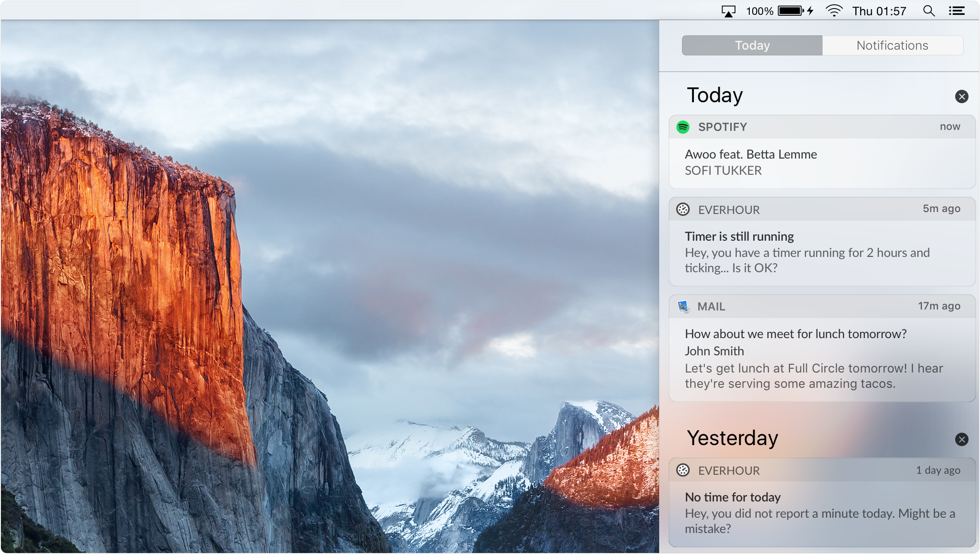Click the Full Circle tacos message preview
980x554 pixels.
(814, 376)
